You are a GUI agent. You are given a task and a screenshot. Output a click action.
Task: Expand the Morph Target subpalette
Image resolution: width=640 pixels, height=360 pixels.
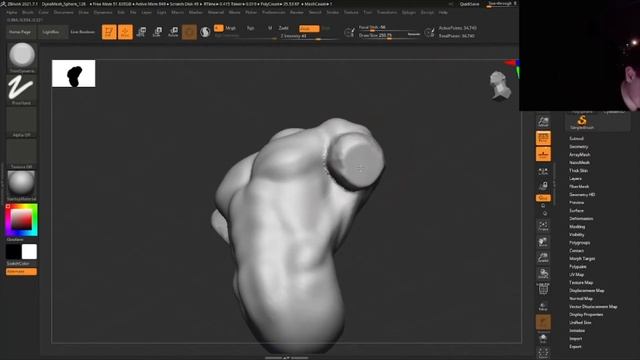coord(582,259)
